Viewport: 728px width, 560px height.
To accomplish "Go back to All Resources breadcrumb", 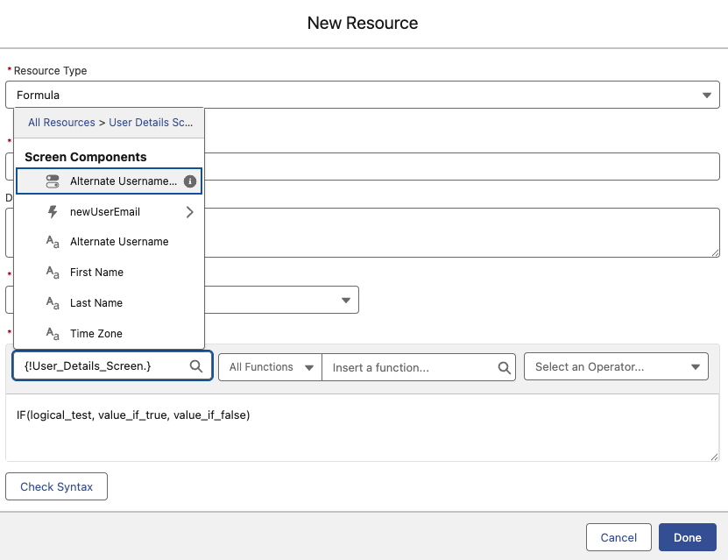I will 61,123.
